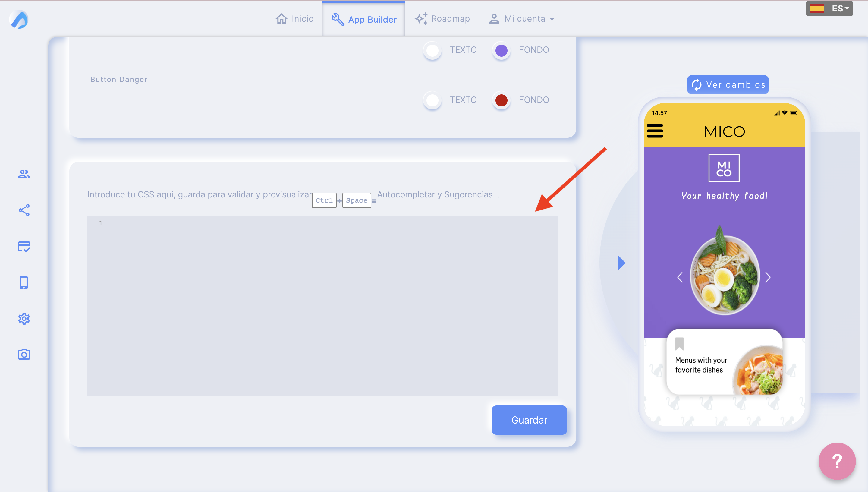868x492 pixels.
Task: Pick the white TEXTO swatch above Button Danger
Action: [432, 50]
